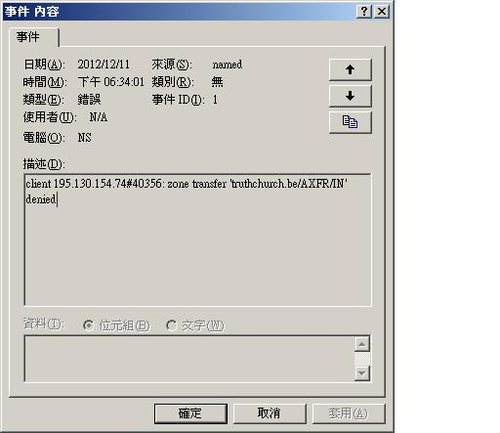Click the data box scrollbar up arrow

click(x=362, y=344)
